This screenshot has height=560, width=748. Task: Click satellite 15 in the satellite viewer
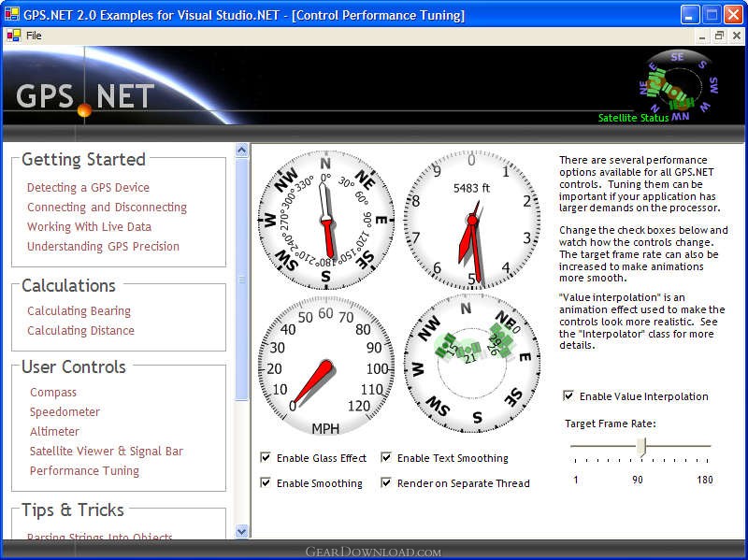click(x=448, y=345)
